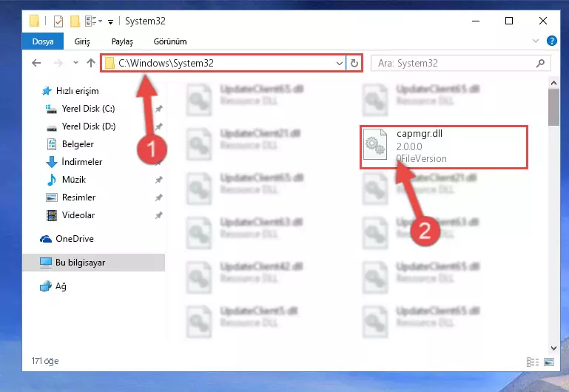Open the Dosya ribbon tab
The height and width of the screenshot is (392, 569).
click(43, 41)
